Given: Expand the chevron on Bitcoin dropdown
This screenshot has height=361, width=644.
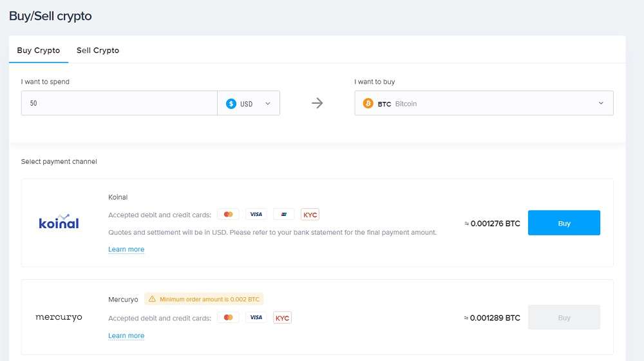Looking at the screenshot, I should coord(601,103).
